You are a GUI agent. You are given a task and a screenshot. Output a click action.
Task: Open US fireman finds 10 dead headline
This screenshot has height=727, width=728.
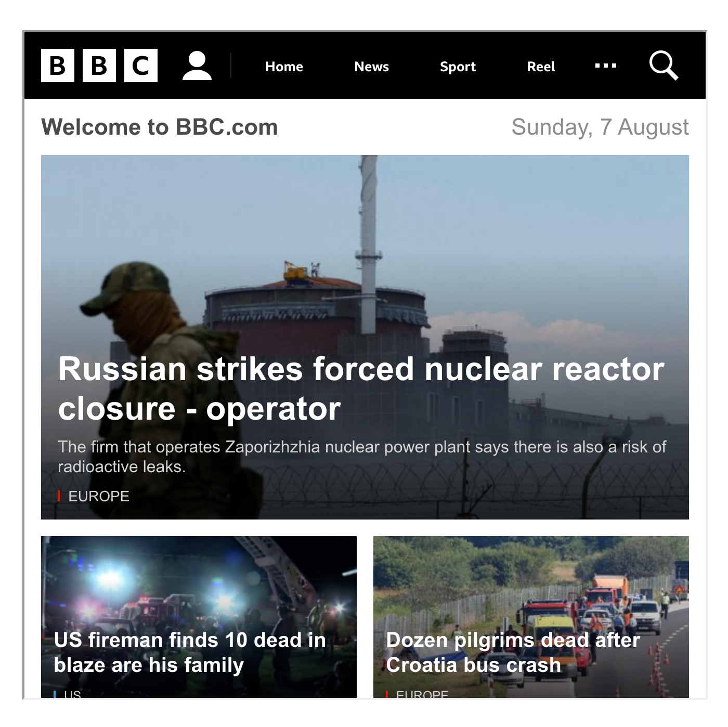click(190, 652)
